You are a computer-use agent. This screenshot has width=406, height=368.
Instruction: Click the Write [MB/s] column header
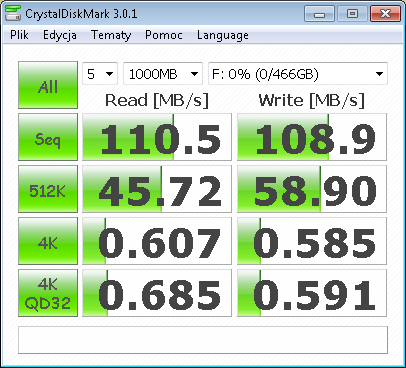312,100
